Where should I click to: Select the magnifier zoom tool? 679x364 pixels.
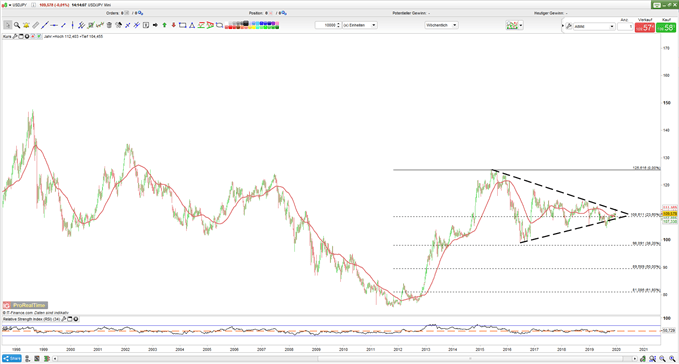(17, 25)
